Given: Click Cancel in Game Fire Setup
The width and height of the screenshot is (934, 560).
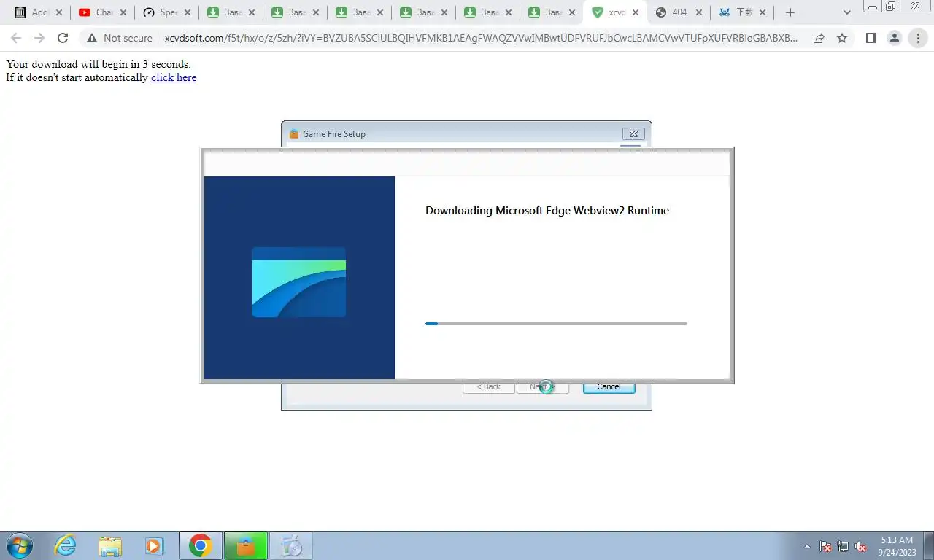Looking at the screenshot, I should [609, 387].
